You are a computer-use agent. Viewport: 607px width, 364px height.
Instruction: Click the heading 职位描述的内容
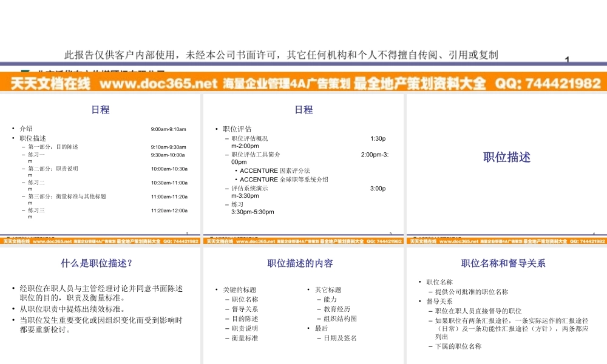tap(300, 263)
